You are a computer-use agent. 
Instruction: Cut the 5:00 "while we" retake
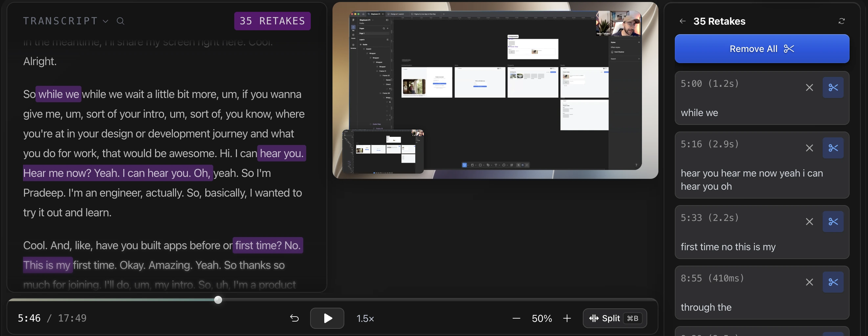coord(833,88)
